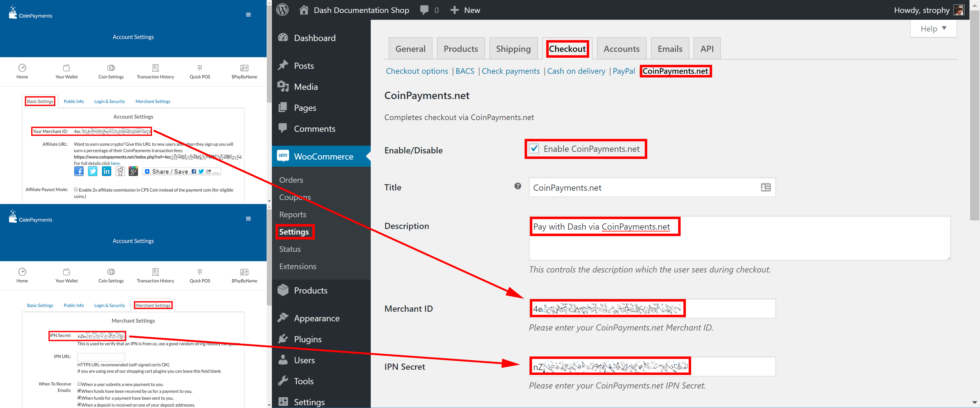Uncheck 'funds have been received by us' checkbox
This screenshot has width=980, height=408.
(79, 391)
